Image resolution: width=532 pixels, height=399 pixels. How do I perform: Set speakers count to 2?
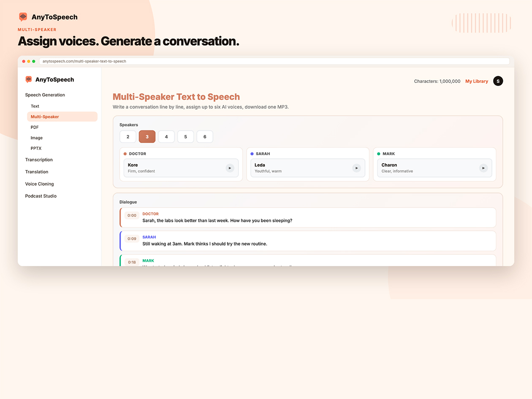tap(128, 137)
